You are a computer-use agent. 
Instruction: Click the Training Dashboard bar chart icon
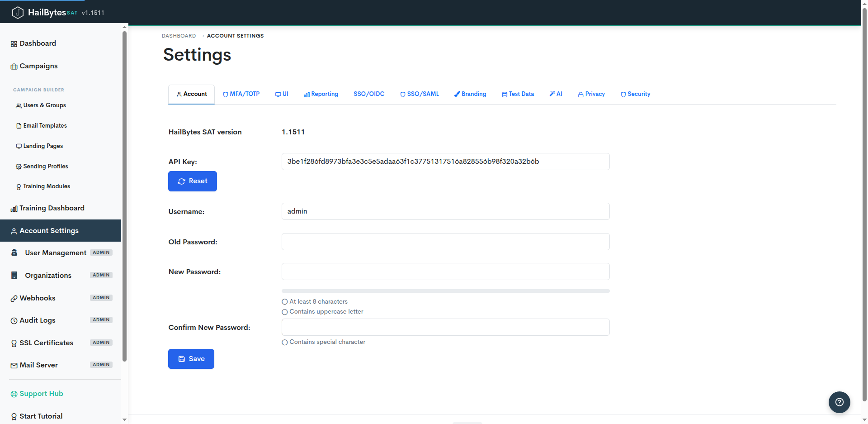click(14, 209)
